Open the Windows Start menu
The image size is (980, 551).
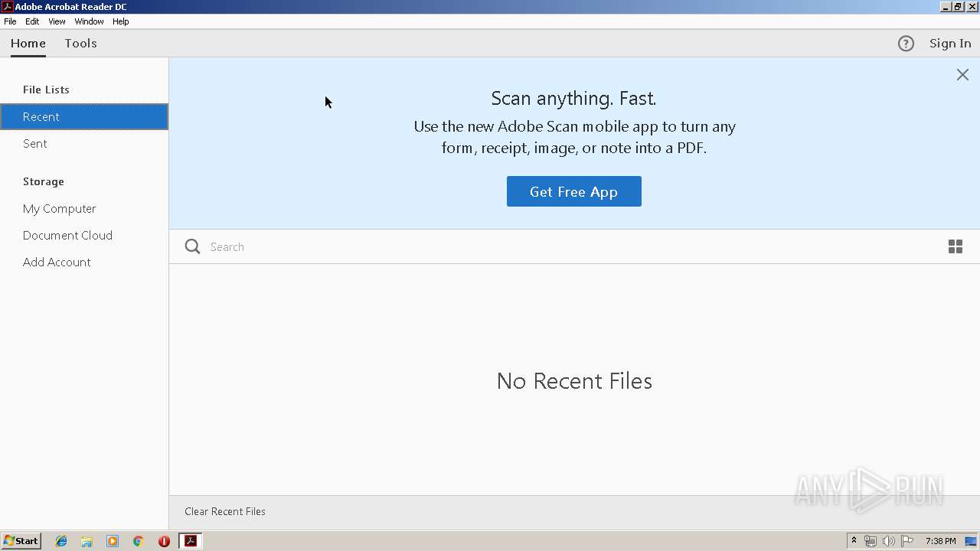pyautogui.click(x=21, y=541)
